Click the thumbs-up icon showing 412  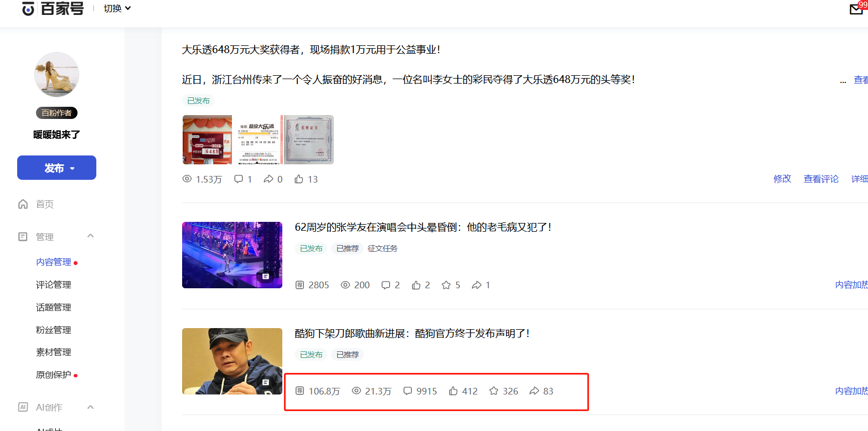click(453, 391)
